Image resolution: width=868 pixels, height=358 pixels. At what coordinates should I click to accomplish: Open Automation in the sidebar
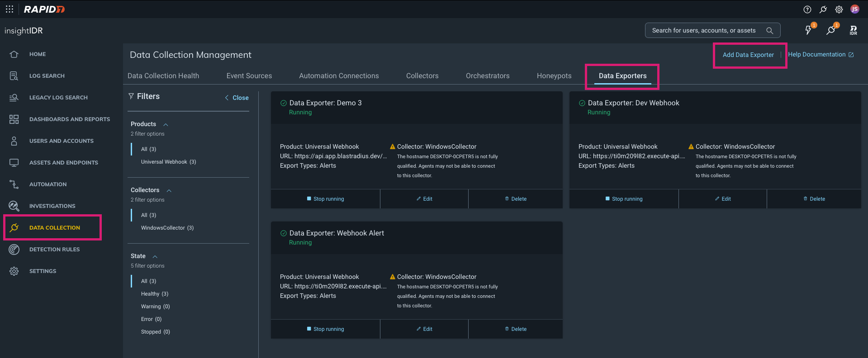point(47,184)
